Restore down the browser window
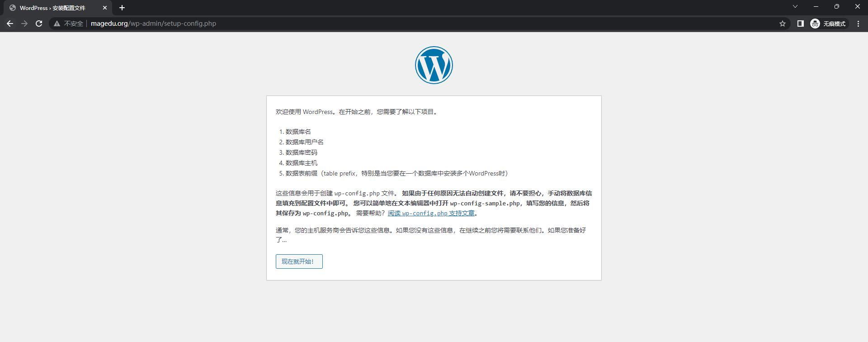Viewport: 868px width, 342px height. pyautogui.click(x=837, y=6)
